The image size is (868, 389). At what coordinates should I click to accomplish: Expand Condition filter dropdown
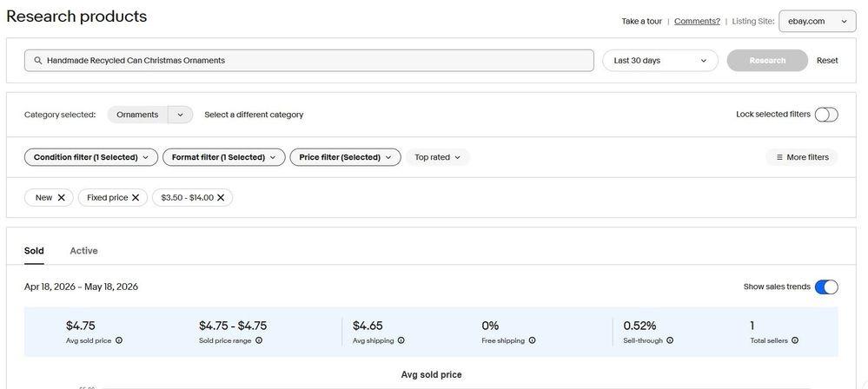point(90,157)
